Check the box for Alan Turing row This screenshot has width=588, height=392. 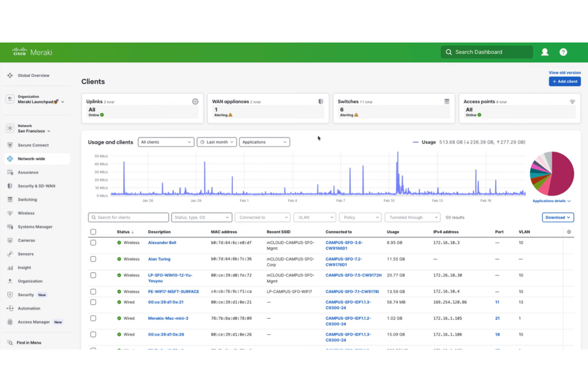[93, 259]
